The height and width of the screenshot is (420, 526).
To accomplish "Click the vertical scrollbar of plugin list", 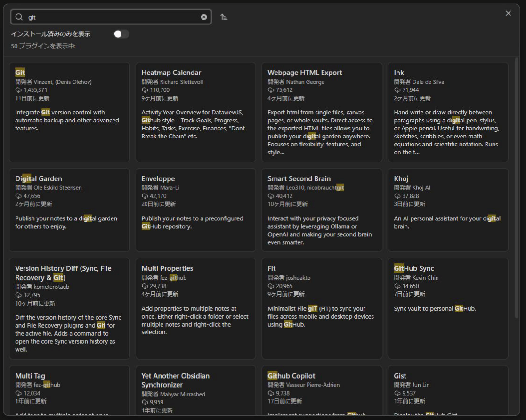I will 517,188.
